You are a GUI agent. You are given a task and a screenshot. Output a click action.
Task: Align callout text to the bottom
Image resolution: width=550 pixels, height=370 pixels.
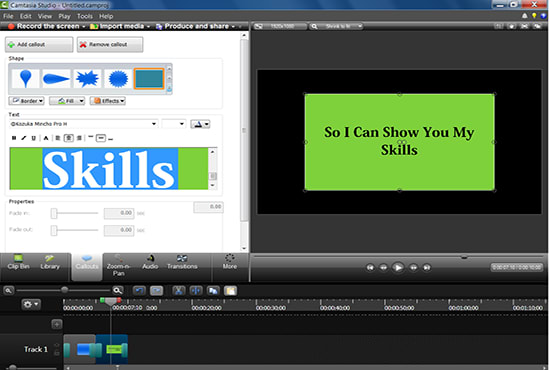coord(110,139)
